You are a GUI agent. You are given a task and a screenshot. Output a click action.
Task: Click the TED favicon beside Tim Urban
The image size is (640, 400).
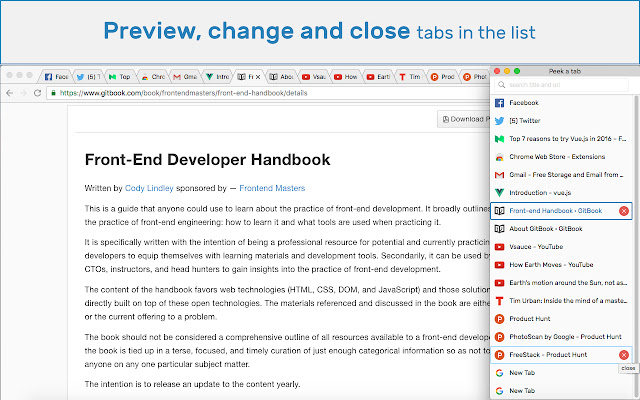pos(499,301)
